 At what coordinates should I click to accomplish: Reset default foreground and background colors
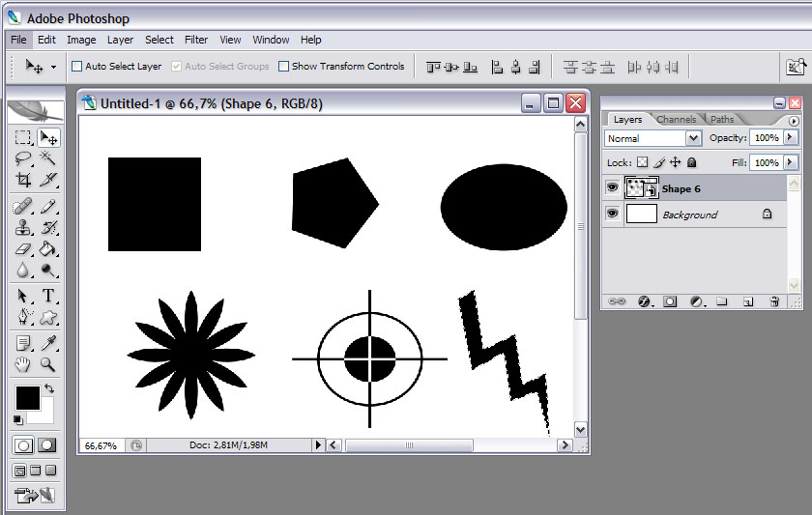point(18,419)
